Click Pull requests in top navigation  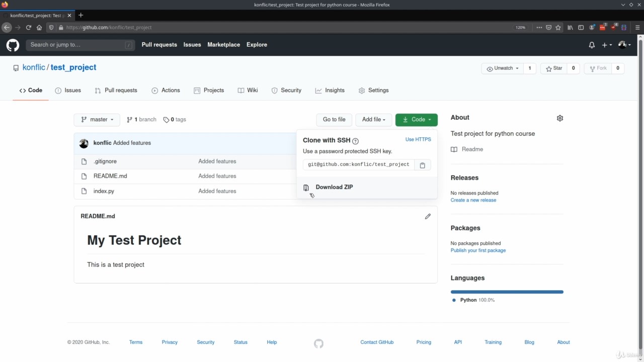coord(159,45)
